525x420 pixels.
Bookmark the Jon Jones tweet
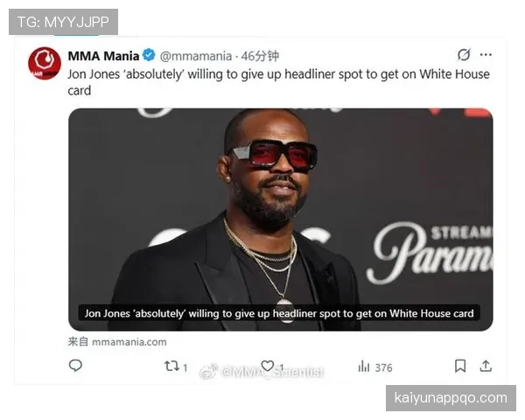(x=460, y=366)
